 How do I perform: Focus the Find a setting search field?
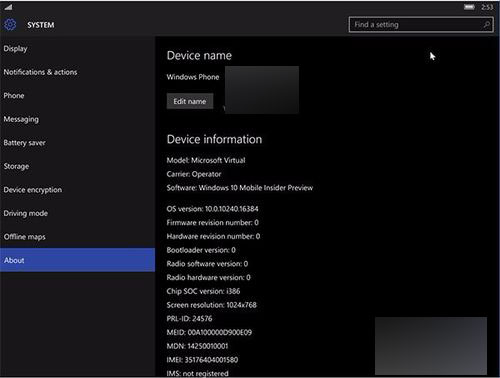(421, 25)
